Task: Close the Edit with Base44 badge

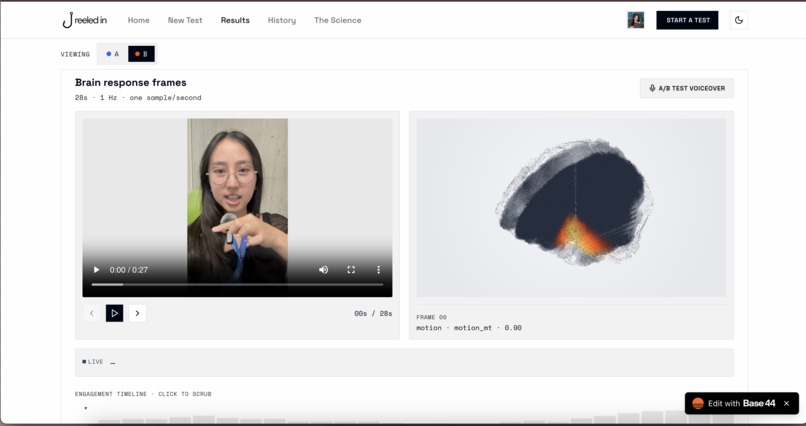Action: [x=786, y=403]
